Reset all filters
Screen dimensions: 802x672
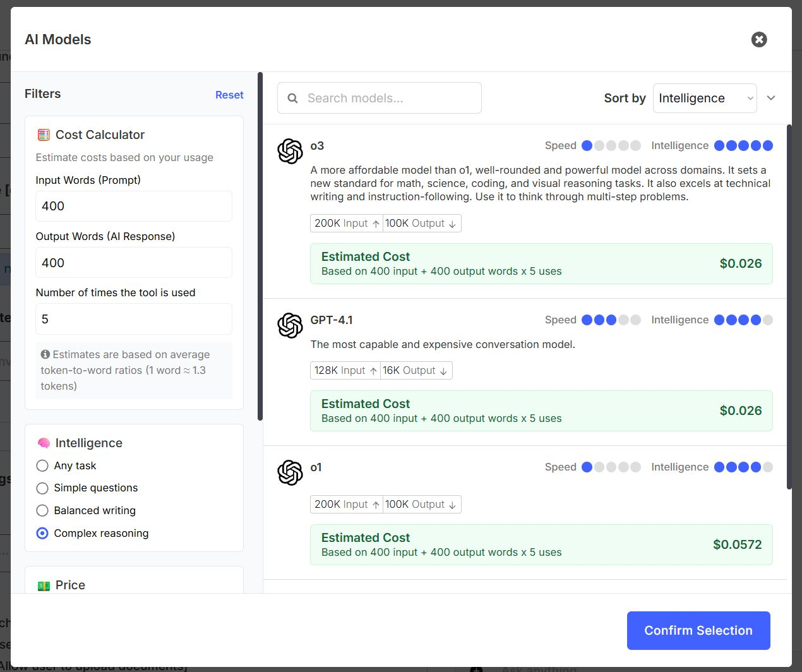coord(229,95)
